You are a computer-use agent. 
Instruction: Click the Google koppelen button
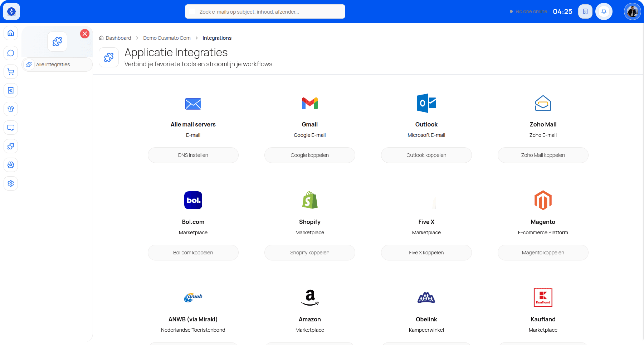click(x=309, y=155)
